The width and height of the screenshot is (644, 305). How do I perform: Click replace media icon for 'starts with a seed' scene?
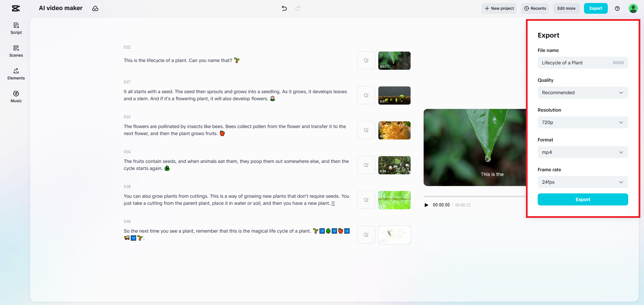click(x=366, y=96)
